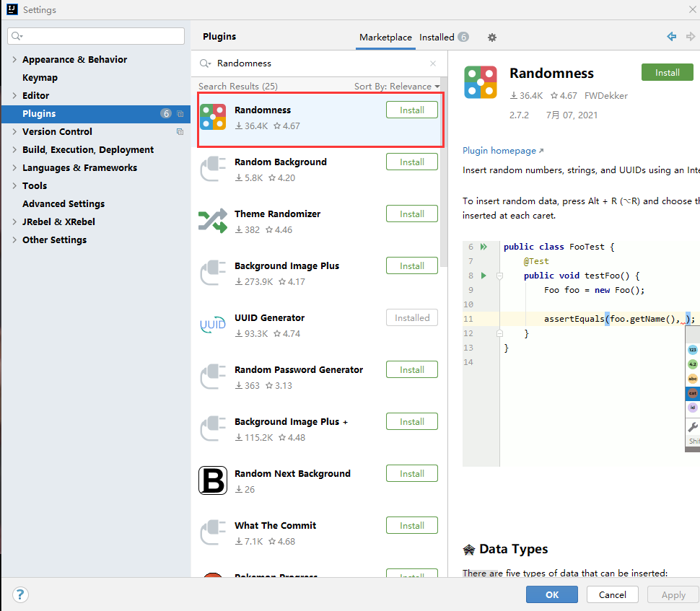Click the settings search magnifier icon
Viewport: 700px width, 611px height.
(17, 35)
